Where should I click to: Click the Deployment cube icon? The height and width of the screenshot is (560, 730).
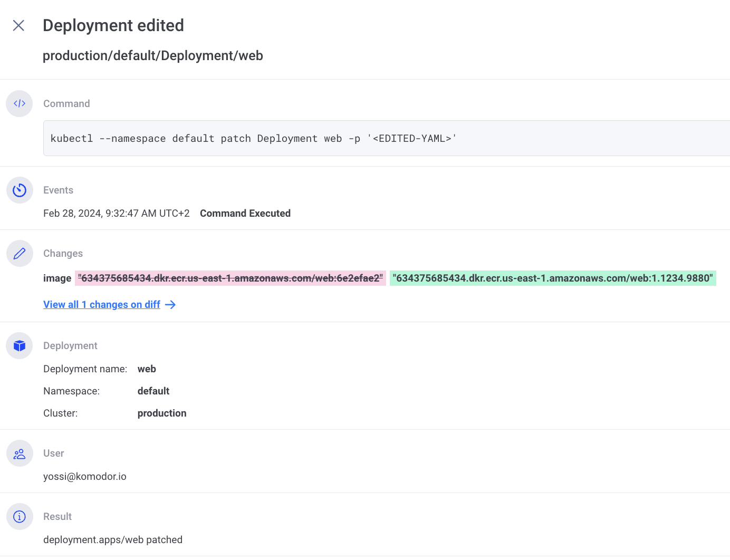tap(20, 345)
